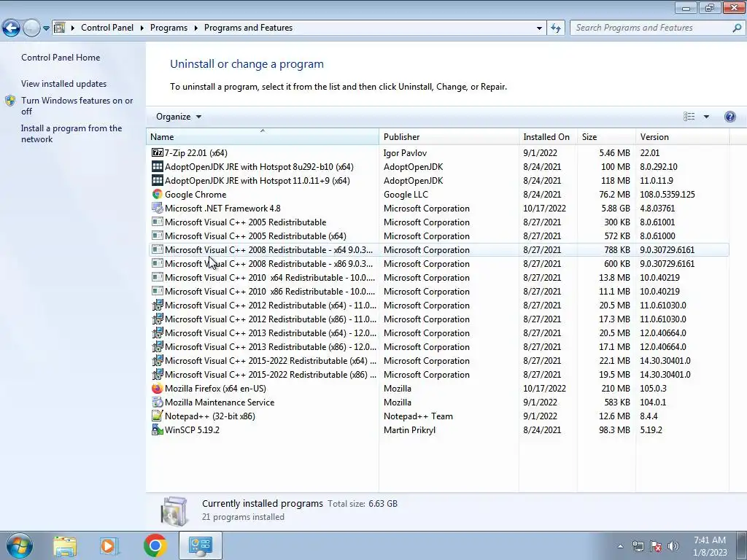The height and width of the screenshot is (560, 747).
Task: Open Chrome from the taskbar
Action: (x=155, y=545)
